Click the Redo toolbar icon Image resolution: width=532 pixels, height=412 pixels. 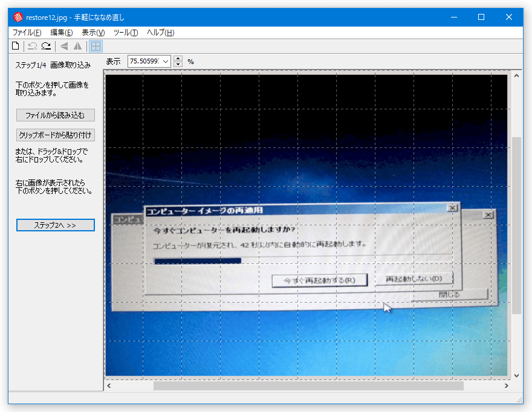[x=46, y=46]
